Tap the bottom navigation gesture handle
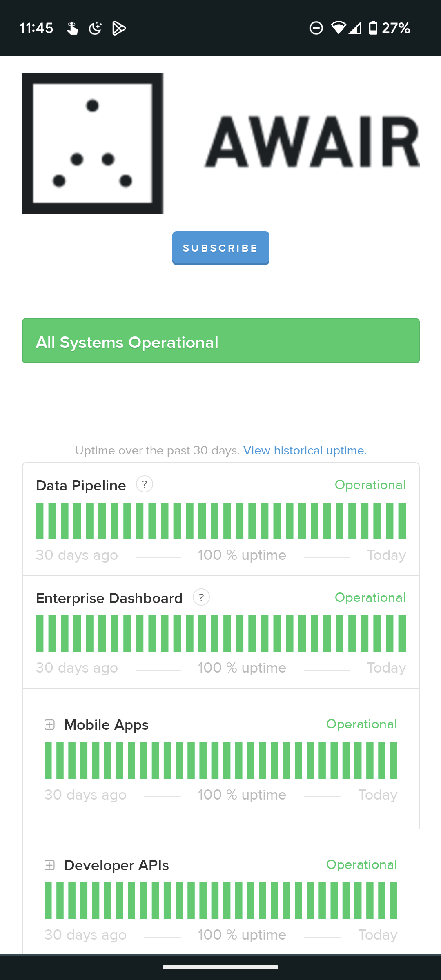Screen dimensions: 441x980 click(x=220, y=967)
